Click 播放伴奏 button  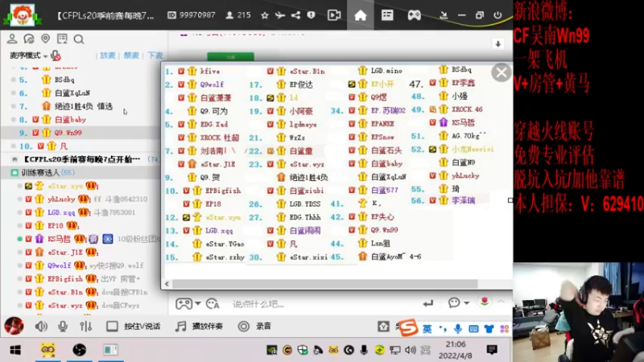pyautogui.click(x=199, y=327)
